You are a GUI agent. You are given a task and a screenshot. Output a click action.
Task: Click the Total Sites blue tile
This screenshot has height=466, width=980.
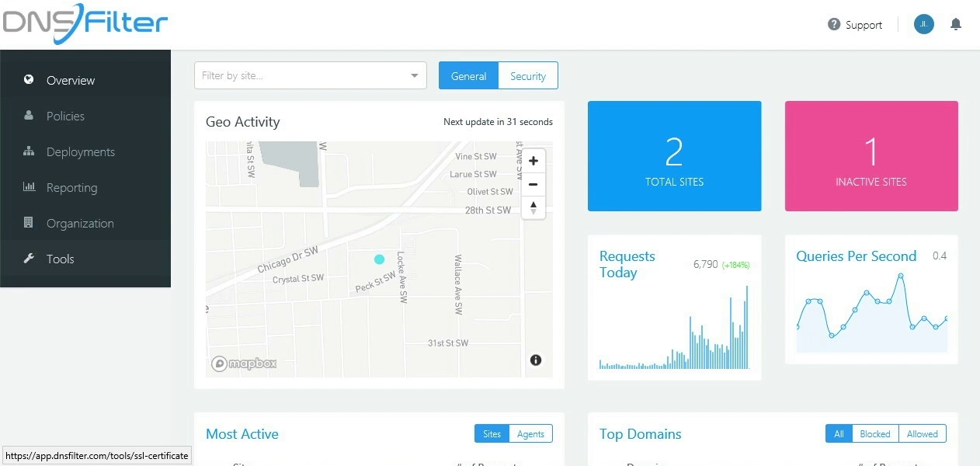(674, 156)
